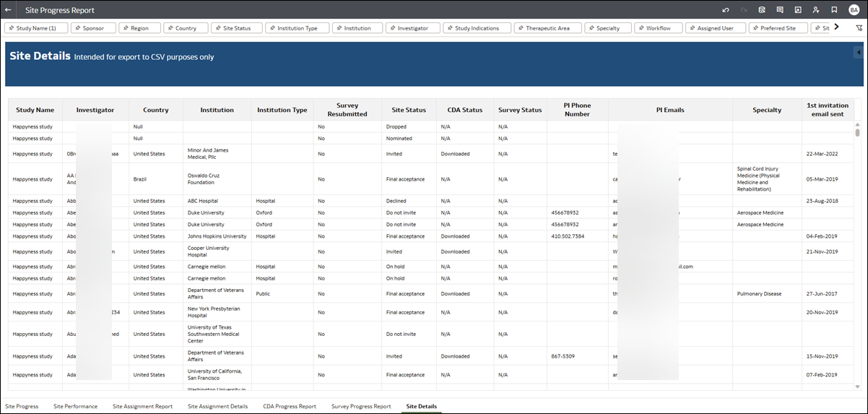Viewport: 868px width, 414px height.
Task: Switch to the Site Progress tab
Action: (22, 406)
